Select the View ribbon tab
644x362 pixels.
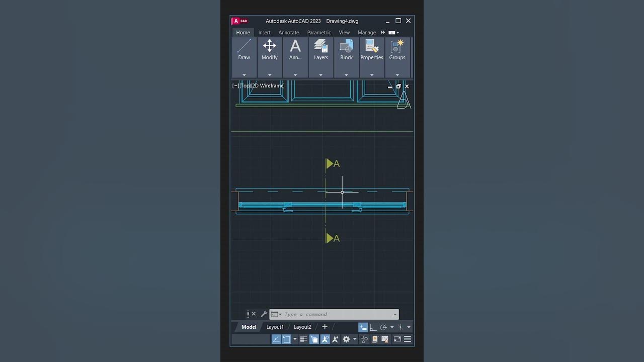(x=344, y=32)
